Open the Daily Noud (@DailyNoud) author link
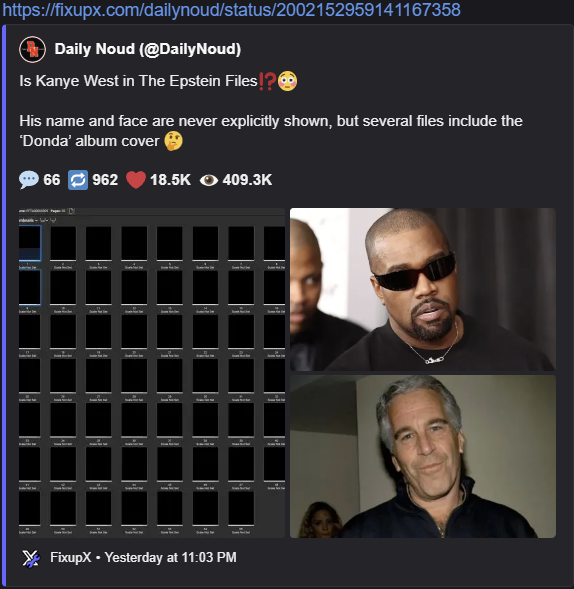Screen dimensions: 574x589 (148, 49)
